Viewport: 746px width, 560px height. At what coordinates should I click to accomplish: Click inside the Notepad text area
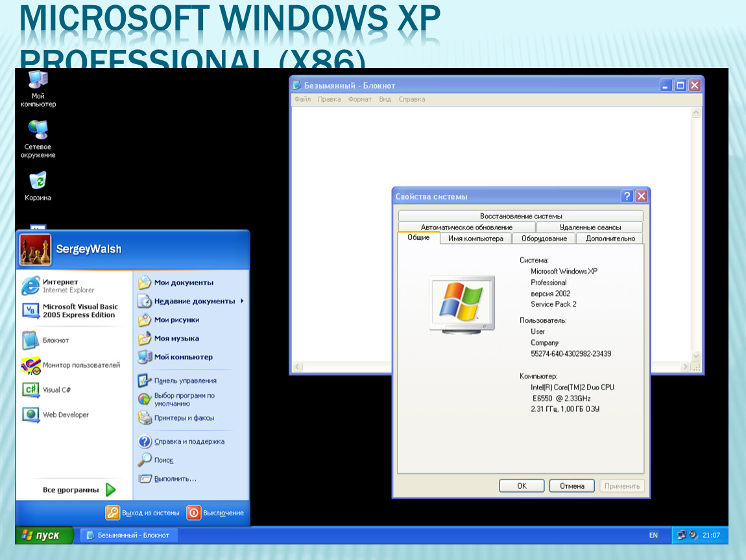pyautogui.click(x=492, y=235)
